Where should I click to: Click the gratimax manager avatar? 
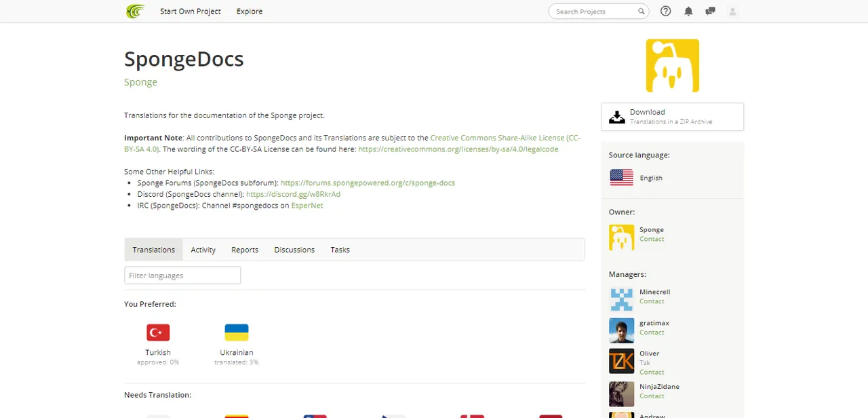pos(621,330)
